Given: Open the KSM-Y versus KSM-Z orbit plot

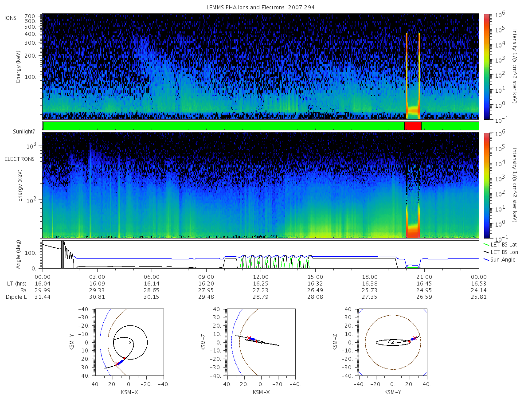Looking at the screenshot, I should 393,342.
